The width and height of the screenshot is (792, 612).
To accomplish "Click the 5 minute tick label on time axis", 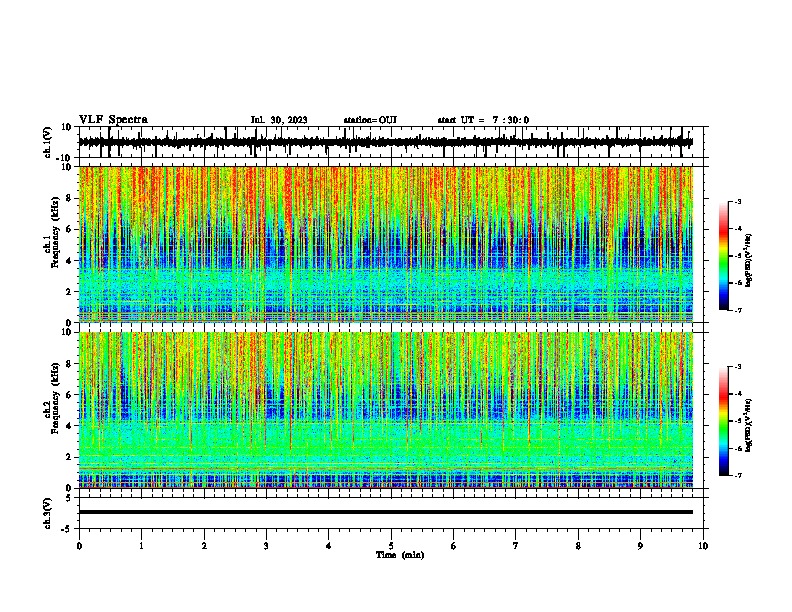I will [x=391, y=546].
